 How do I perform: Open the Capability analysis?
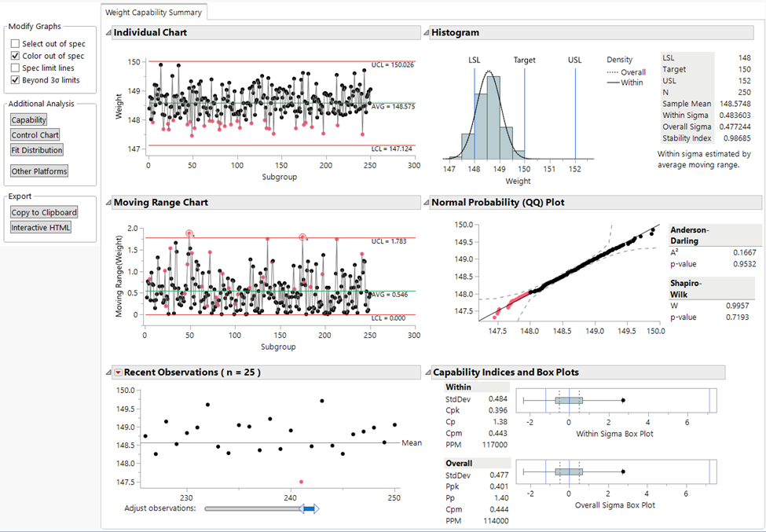(x=28, y=119)
